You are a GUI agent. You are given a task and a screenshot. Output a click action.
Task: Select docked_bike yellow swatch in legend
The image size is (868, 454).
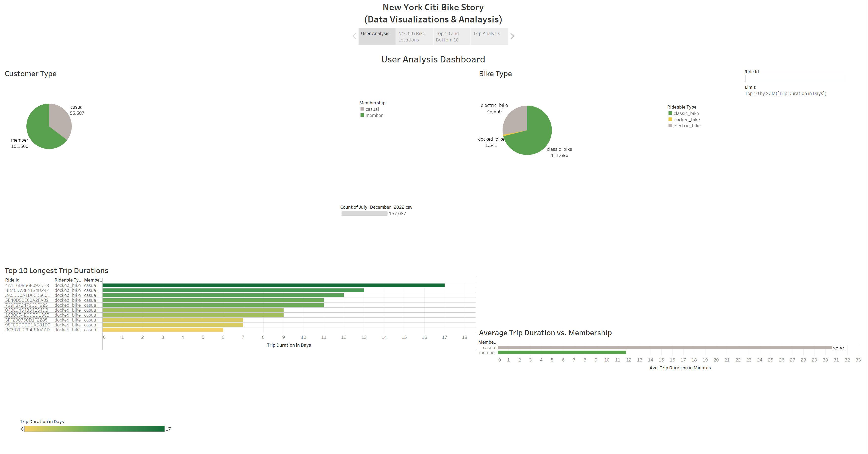[x=670, y=119]
